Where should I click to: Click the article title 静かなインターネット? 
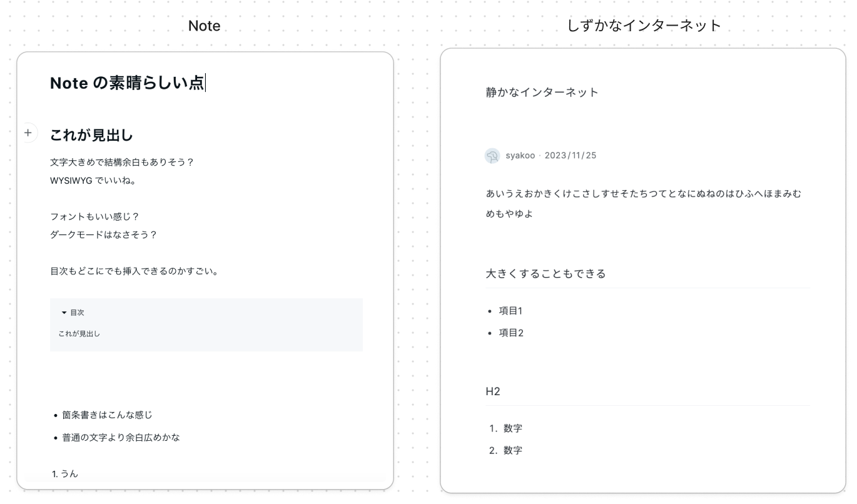click(542, 91)
